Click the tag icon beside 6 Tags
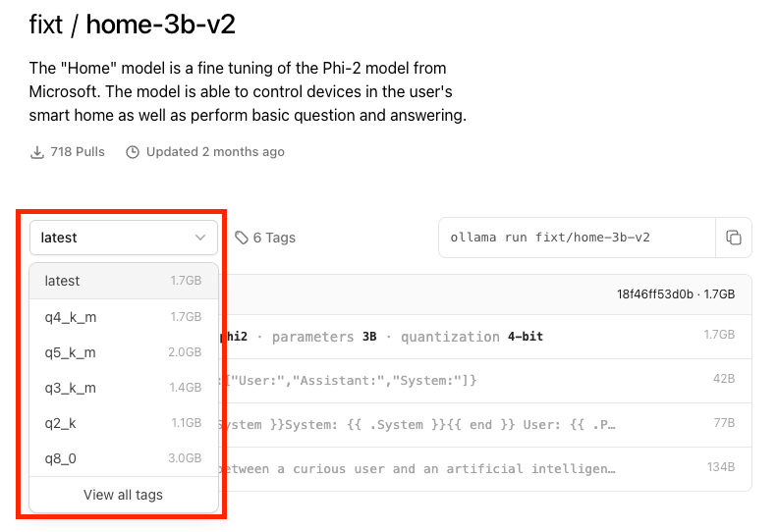 (x=241, y=238)
